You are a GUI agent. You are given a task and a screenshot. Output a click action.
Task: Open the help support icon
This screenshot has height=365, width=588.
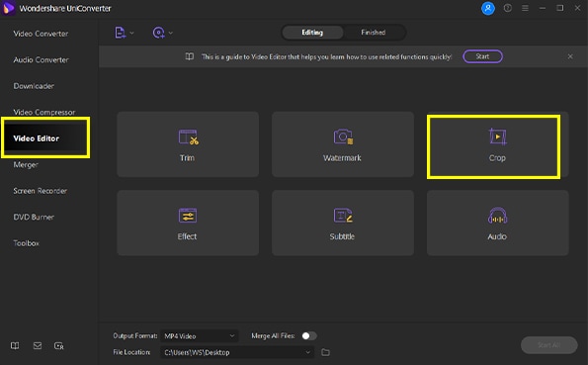(507, 8)
